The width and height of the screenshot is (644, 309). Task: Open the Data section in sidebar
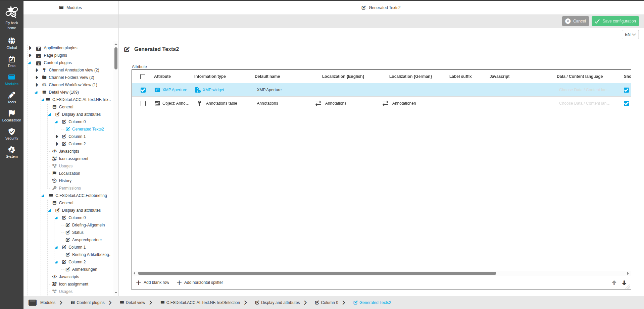coord(11,62)
